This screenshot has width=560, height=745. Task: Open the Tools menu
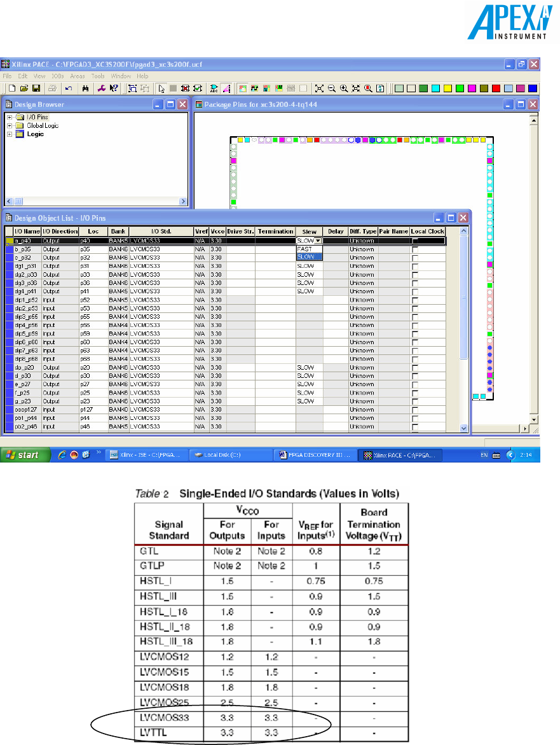point(98,76)
